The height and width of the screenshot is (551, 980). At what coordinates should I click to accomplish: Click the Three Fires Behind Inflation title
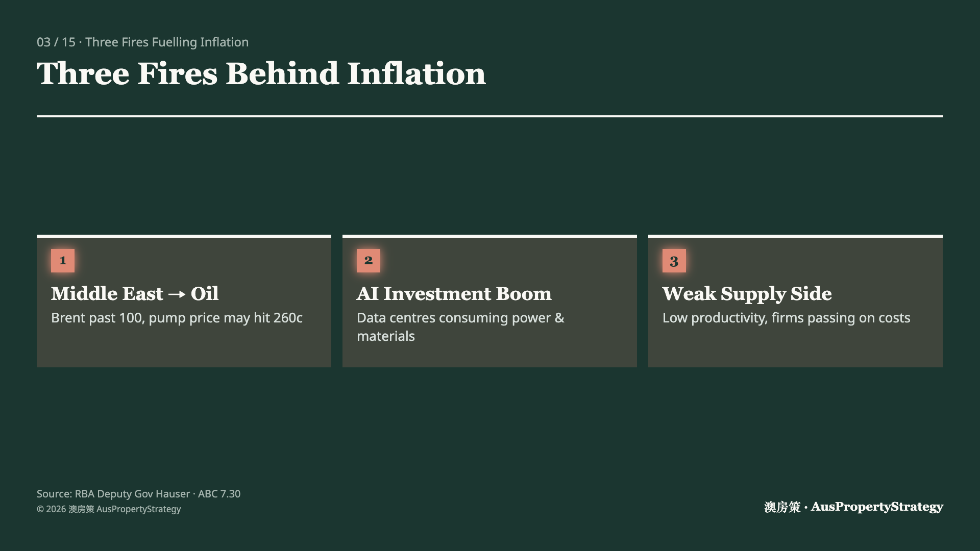point(261,73)
